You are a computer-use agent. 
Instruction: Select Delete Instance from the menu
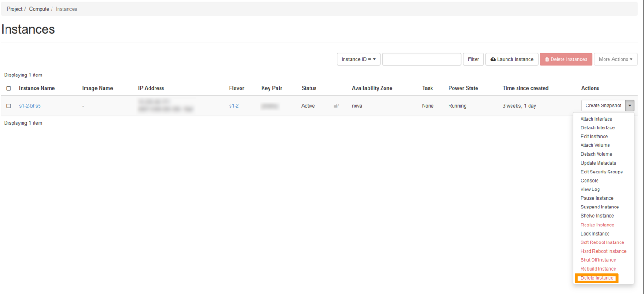point(597,278)
